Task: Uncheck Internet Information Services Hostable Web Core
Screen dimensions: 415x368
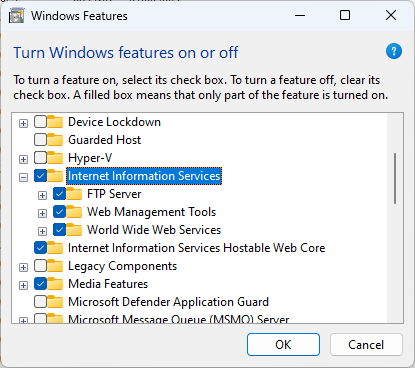Action: pyautogui.click(x=40, y=248)
